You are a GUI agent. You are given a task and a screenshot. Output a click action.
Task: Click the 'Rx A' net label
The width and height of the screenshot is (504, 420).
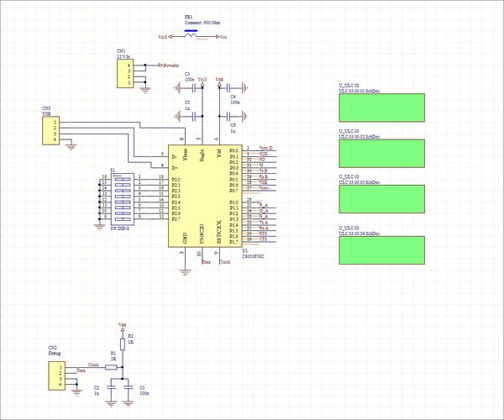point(264,228)
